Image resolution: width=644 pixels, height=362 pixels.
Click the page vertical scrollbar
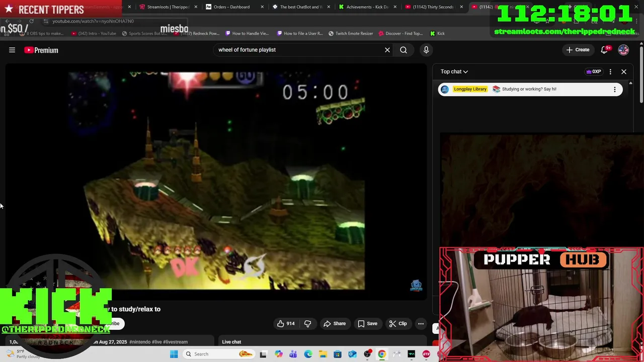point(641,75)
